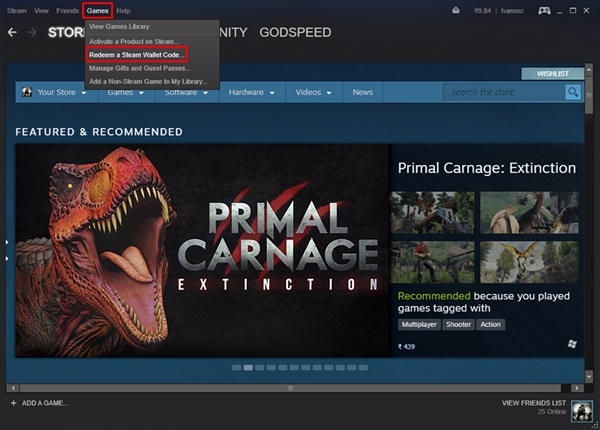The width and height of the screenshot is (600, 430).
Task: Open the Friends menu
Action: [68, 11]
